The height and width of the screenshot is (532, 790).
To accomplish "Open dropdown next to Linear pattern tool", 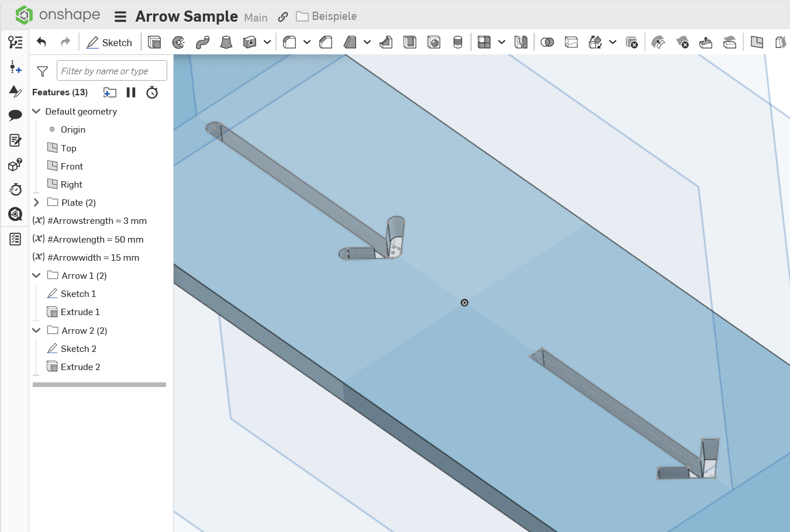I will coord(502,42).
